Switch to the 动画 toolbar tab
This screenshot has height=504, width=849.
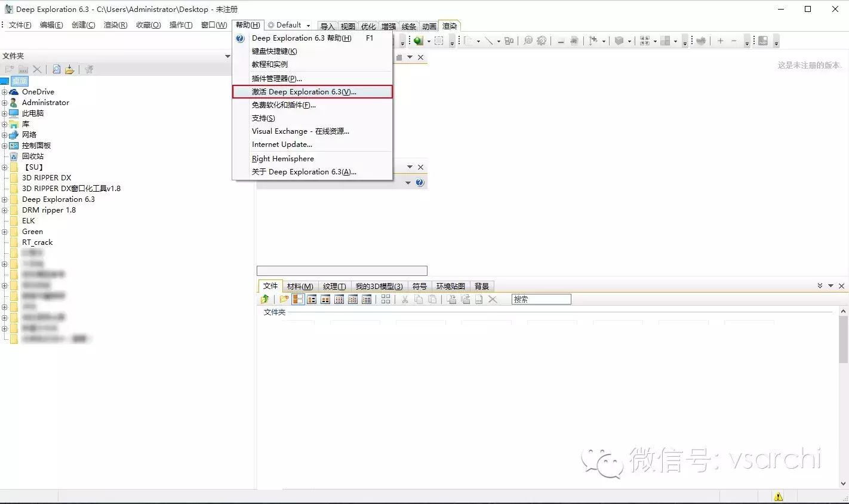[x=429, y=26]
